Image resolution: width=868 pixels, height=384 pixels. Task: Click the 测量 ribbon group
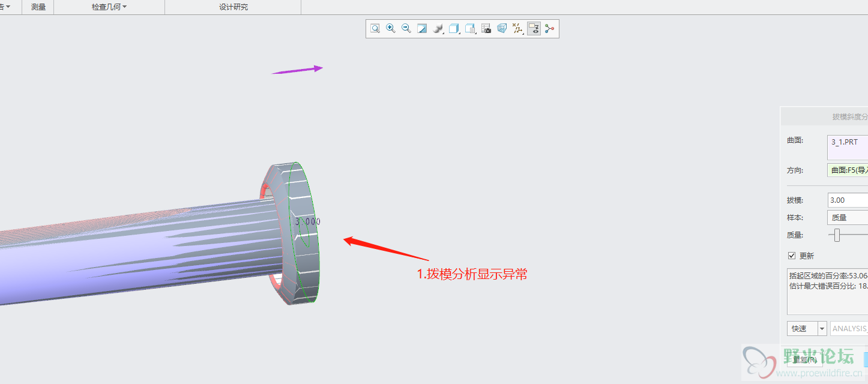pyautogui.click(x=38, y=7)
